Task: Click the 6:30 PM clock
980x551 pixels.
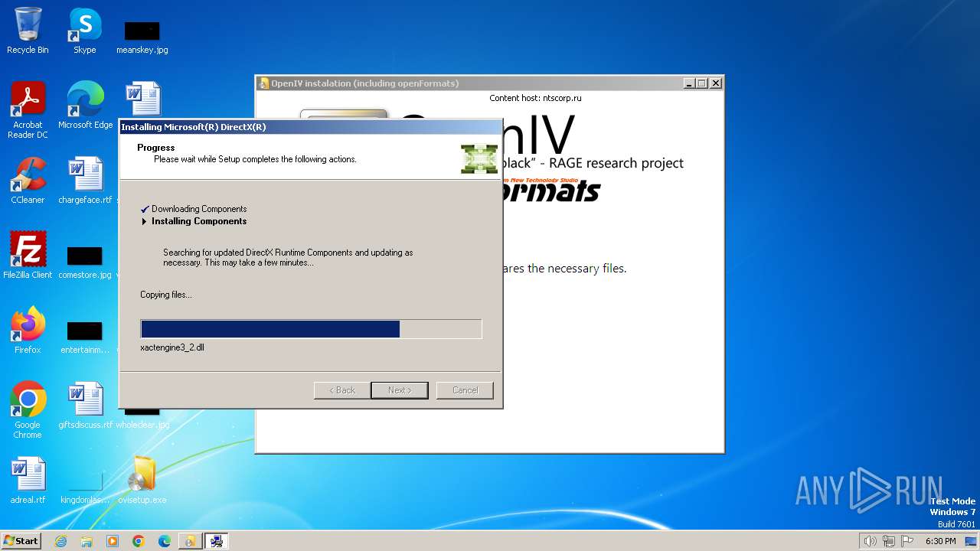Action: (x=941, y=541)
